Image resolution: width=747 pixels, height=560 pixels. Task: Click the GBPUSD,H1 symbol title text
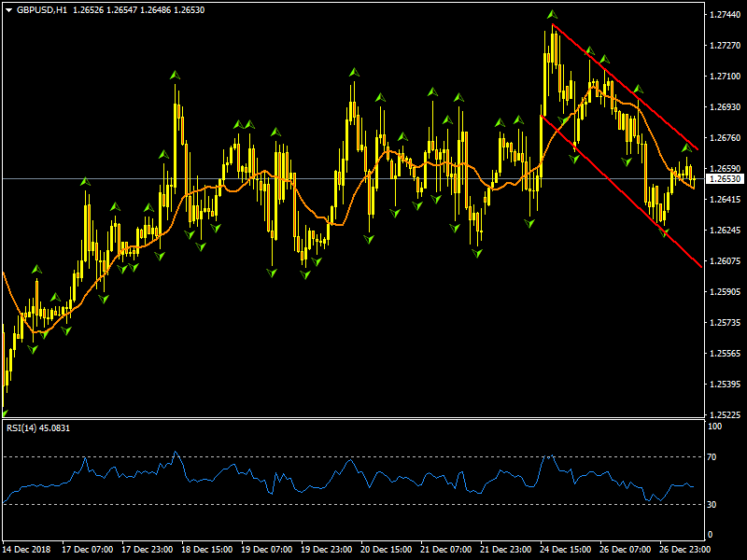tap(42, 9)
